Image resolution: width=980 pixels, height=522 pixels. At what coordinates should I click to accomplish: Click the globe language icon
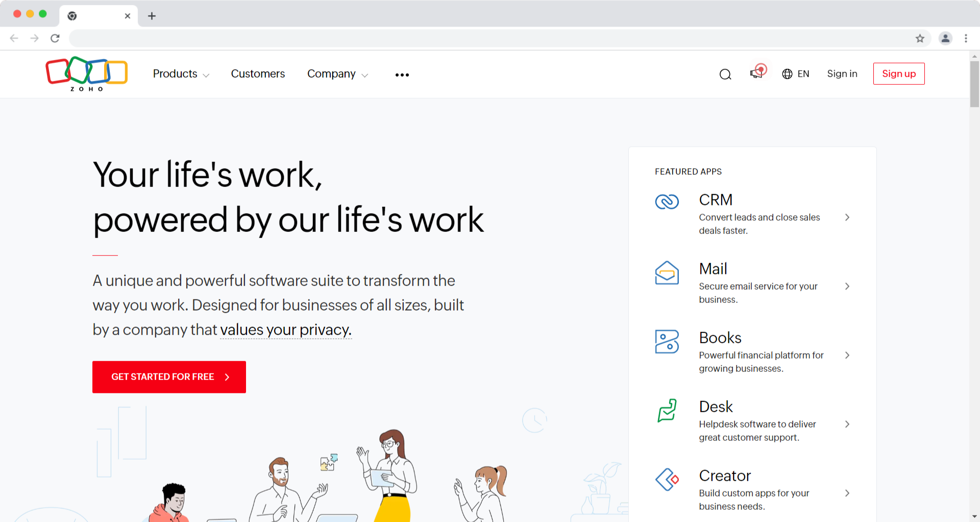coord(787,74)
